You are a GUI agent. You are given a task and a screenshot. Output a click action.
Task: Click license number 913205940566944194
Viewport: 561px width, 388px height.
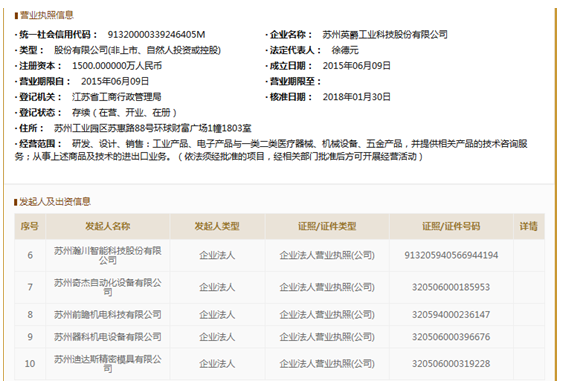click(x=451, y=255)
